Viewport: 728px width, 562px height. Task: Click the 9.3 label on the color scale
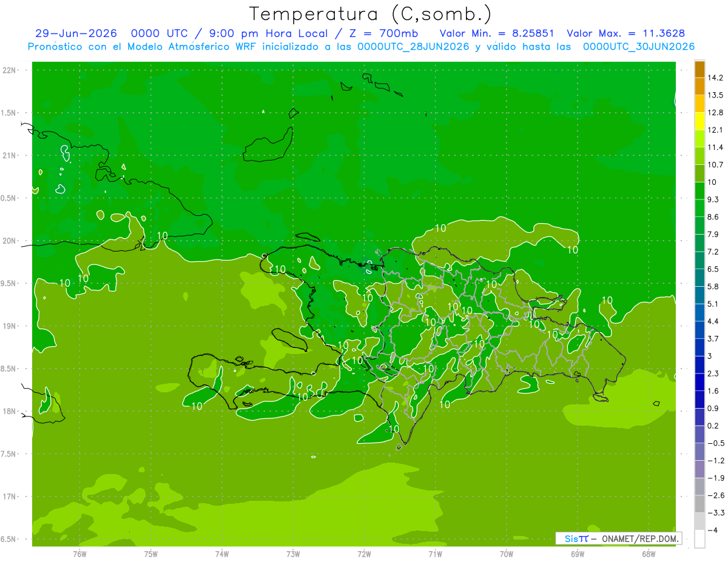point(714,199)
